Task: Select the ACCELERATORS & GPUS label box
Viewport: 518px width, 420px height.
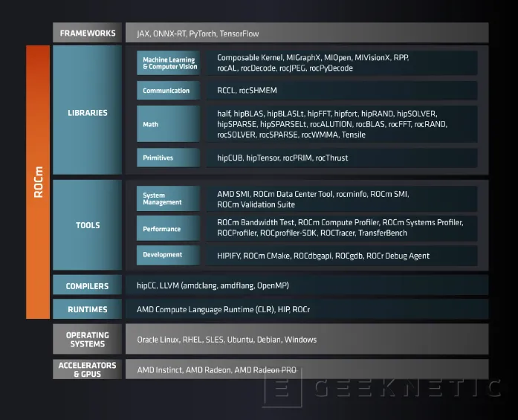Action: click(x=87, y=369)
